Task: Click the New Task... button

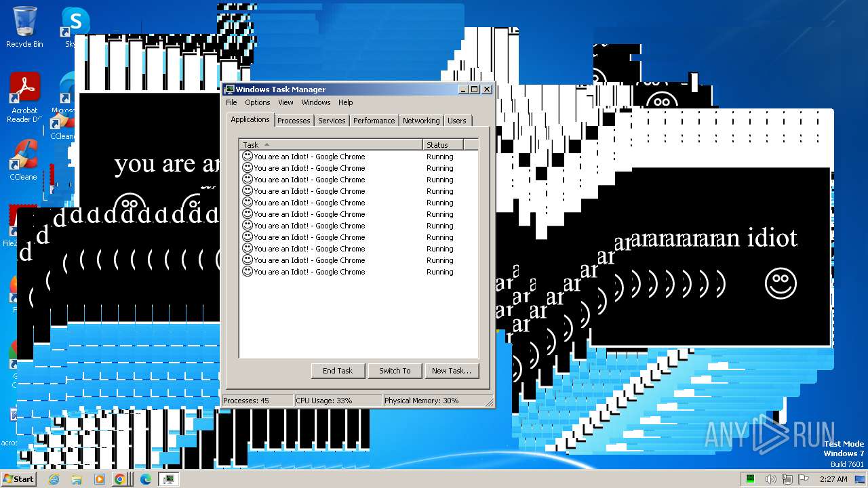Action: coord(451,371)
